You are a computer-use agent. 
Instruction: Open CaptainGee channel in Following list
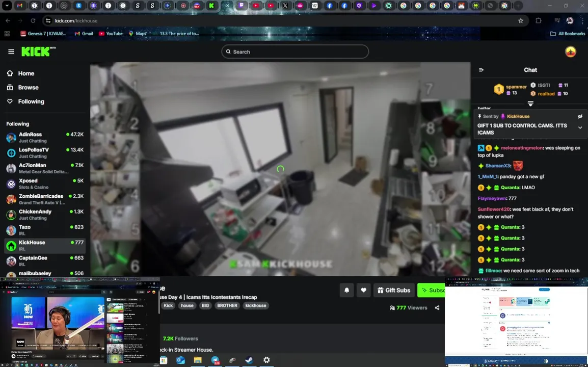[x=45, y=261]
